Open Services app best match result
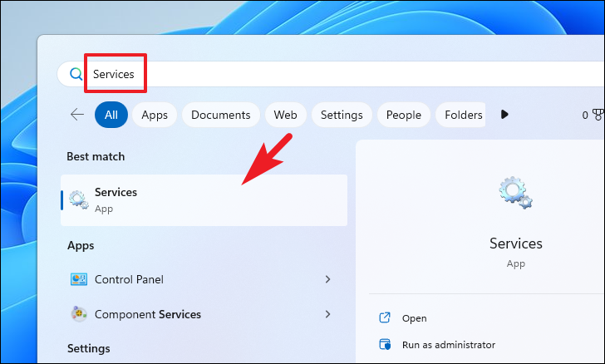Viewport: 605px width, 364px height. coord(204,200)
